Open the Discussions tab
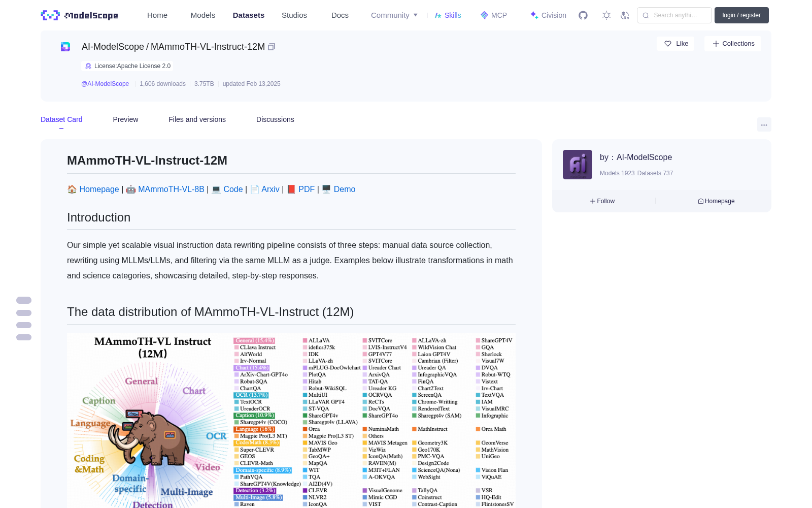Screen dimensions: 812x508 coord(275,119)
